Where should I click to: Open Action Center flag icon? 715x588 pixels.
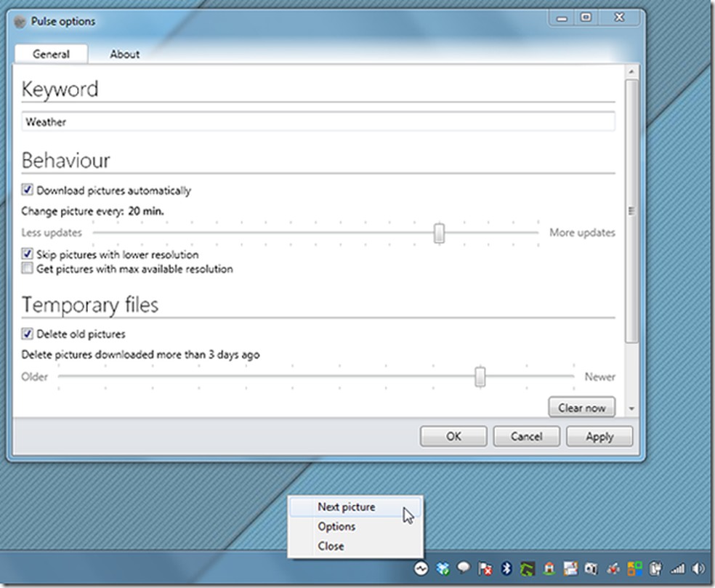click(x=485, y=568)
